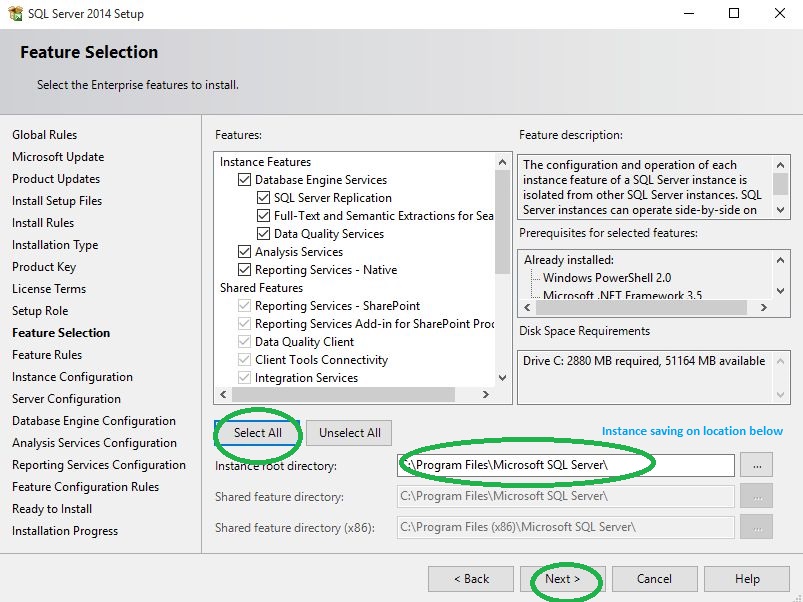The height and width of the screenshot is (602, 803).
Task: Open the Product Key step
Action: tap(44, 267)
